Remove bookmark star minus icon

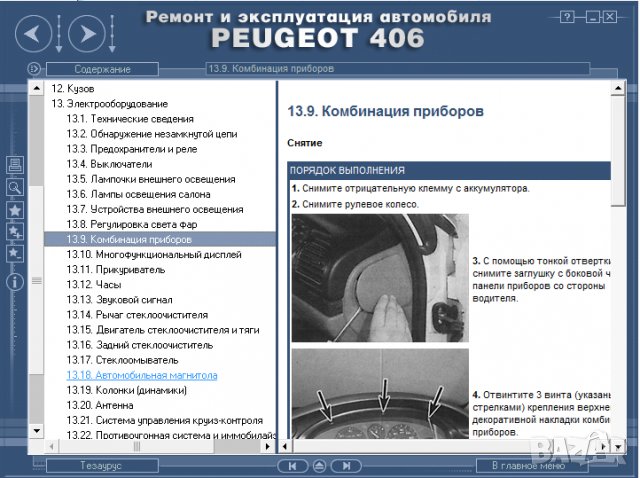(15, 253)
